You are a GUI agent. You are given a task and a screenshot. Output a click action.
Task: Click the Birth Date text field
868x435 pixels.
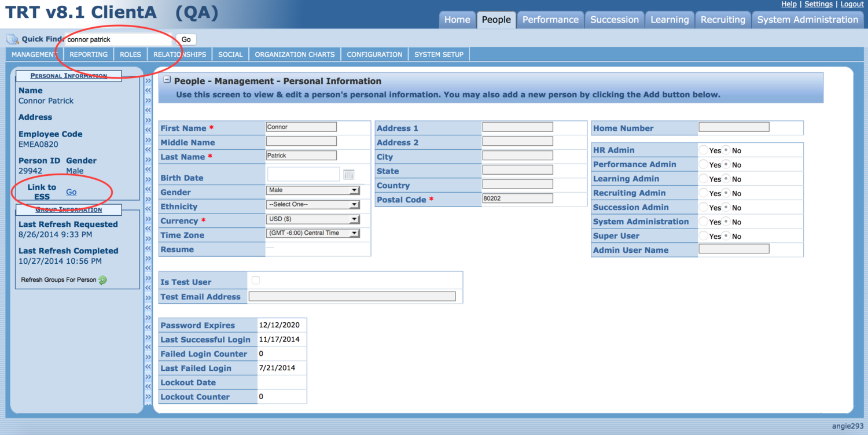(303, 174)
